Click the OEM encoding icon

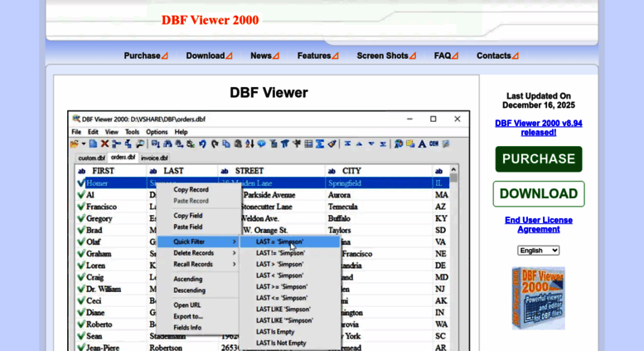click(433, 144)
